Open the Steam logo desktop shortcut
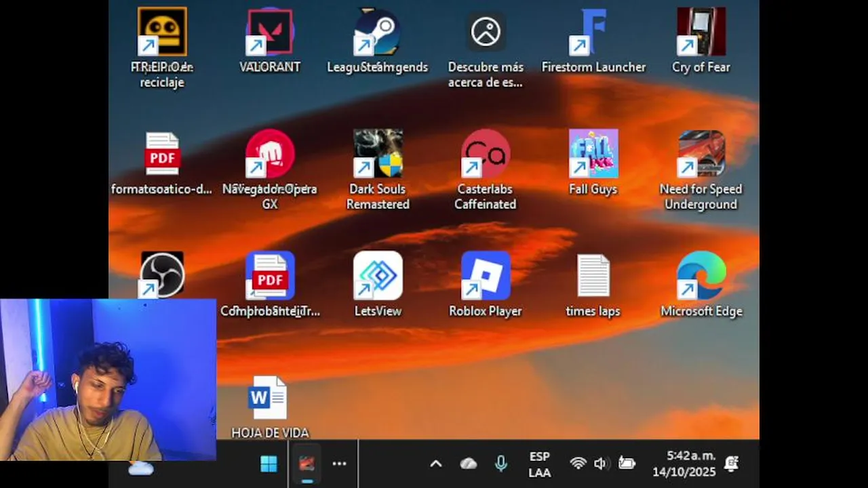This screenshot has width=868, height=488. point(378,32)
